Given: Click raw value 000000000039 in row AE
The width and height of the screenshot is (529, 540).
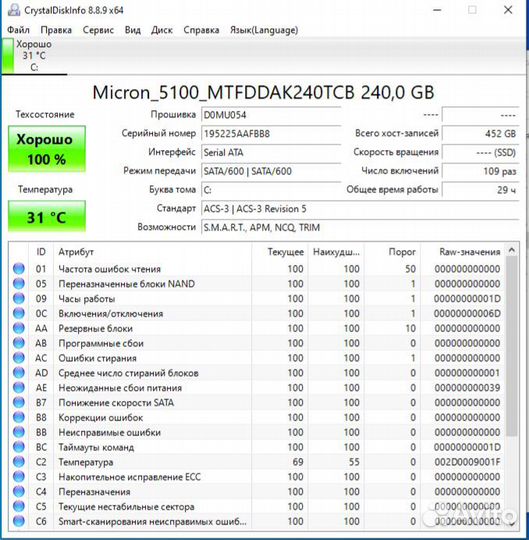Looking at the screenshot, I should pos(467,387).
